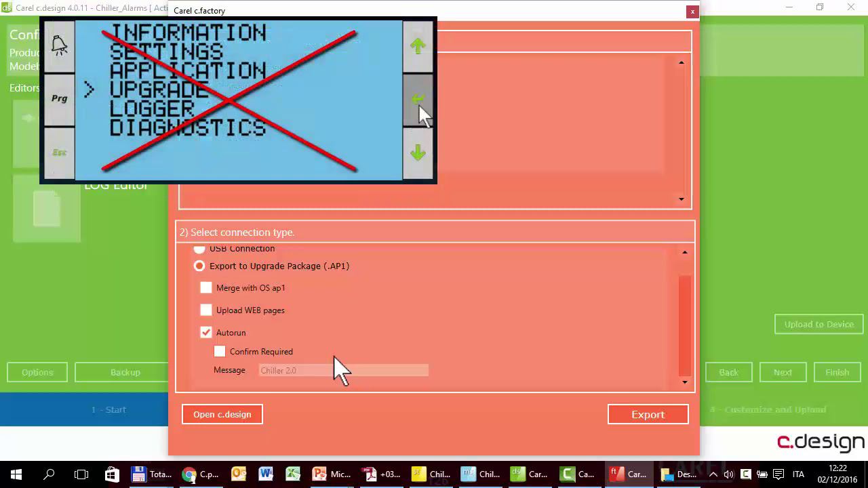Click Next button in c.design window
868x488 pixels.
coord(783,372)
